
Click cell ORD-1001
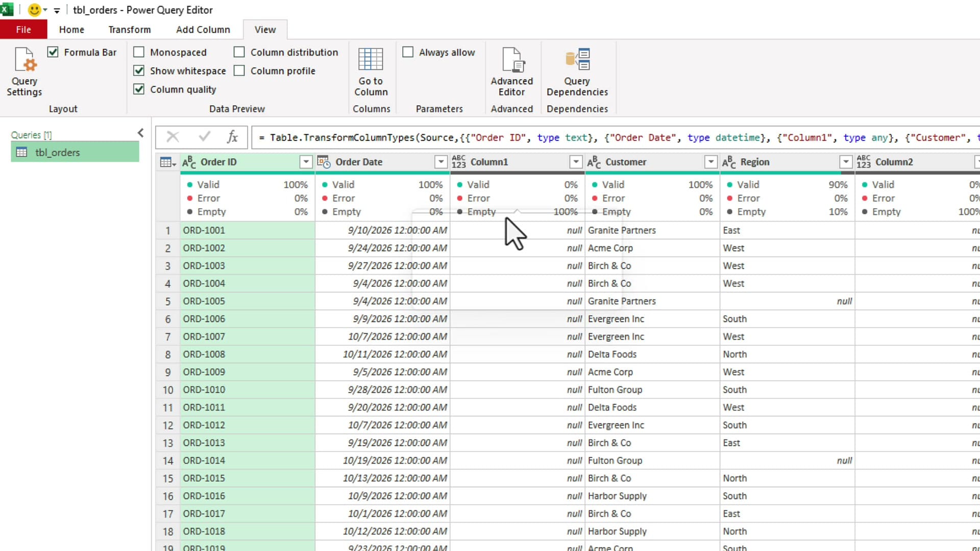point(248,230)
